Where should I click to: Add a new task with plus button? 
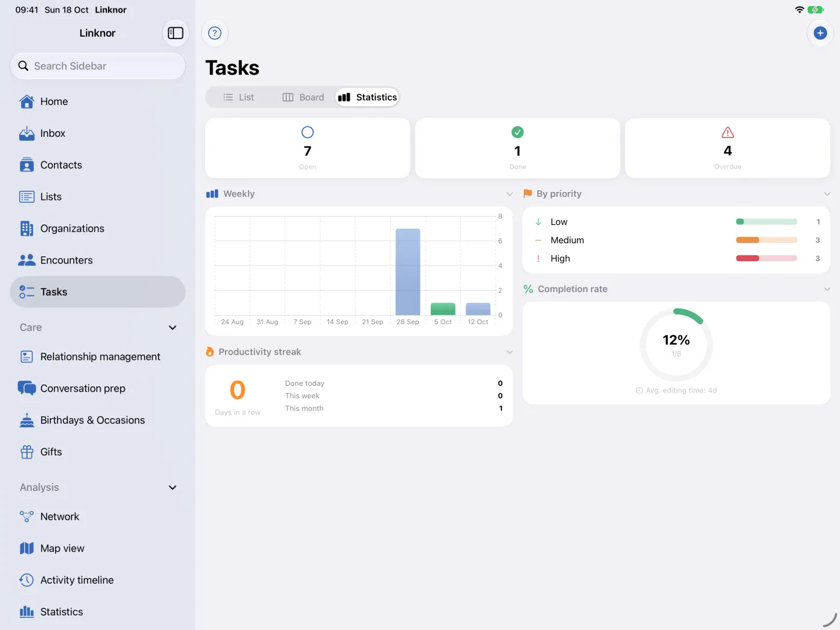click(820, 33)
